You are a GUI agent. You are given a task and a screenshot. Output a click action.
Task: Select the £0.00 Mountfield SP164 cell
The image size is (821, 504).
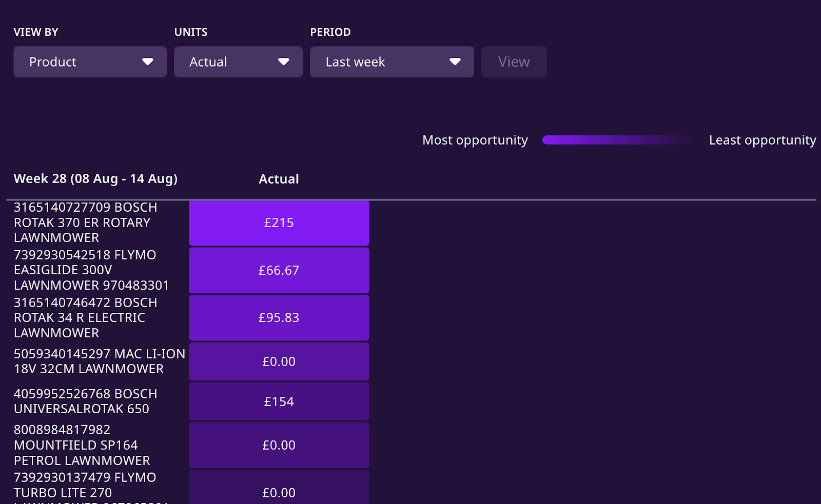coord(279,445)
